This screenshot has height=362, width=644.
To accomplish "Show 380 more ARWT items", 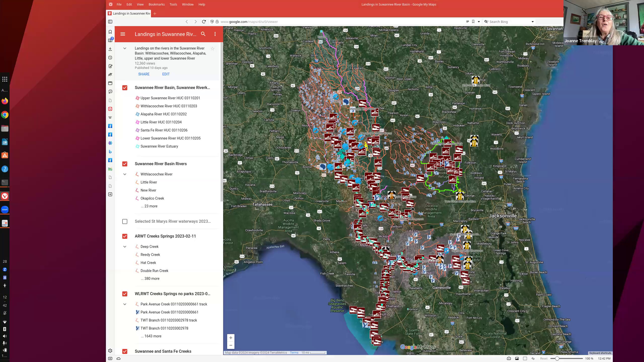I will tap(150, 279).
